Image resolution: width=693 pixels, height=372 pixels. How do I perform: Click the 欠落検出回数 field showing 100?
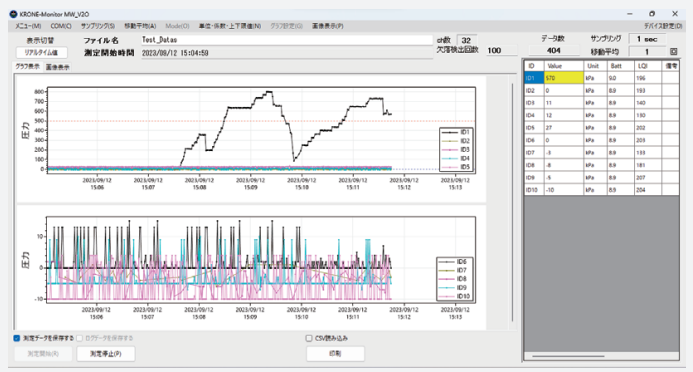click(x=502, y=50)
